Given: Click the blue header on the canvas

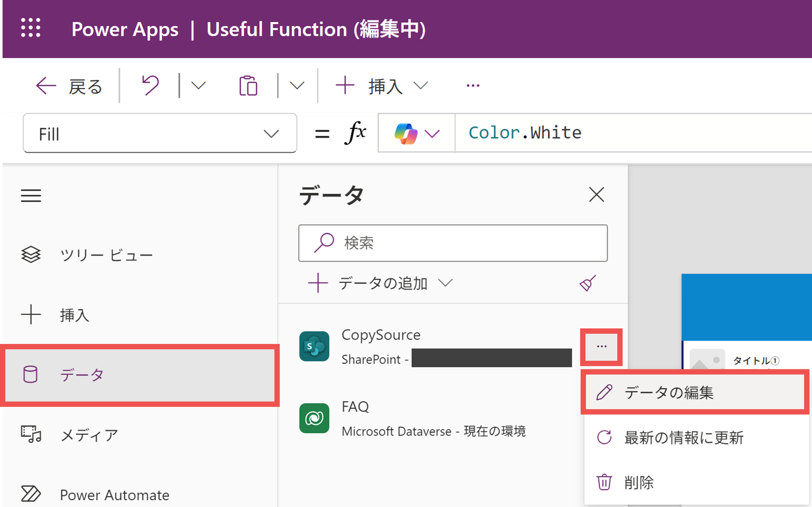Looking at the screenshot, I should tap(747, 307).
